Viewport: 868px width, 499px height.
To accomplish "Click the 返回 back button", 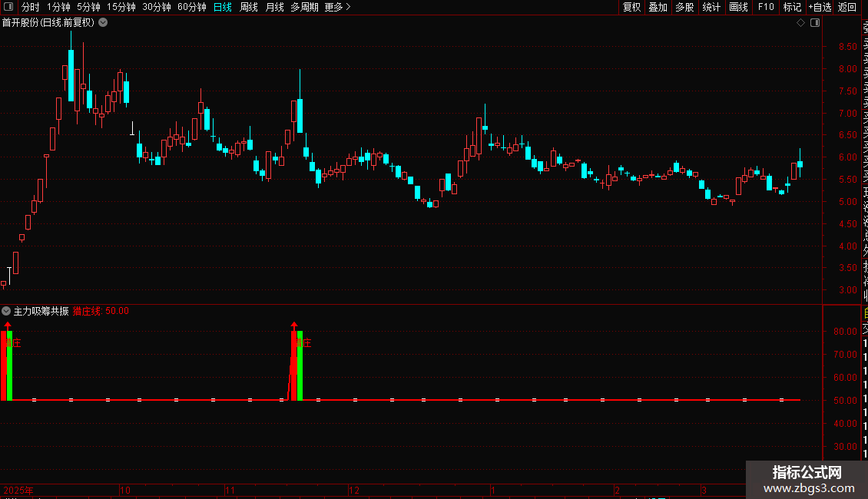I will click(x=847, y=7).
